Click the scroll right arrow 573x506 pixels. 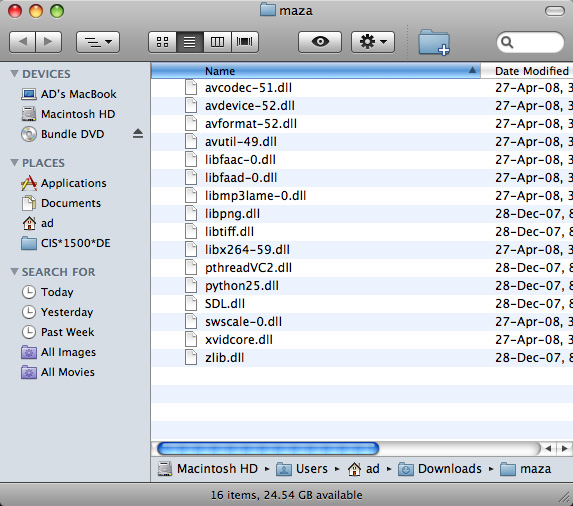click(x=565, y=448)
